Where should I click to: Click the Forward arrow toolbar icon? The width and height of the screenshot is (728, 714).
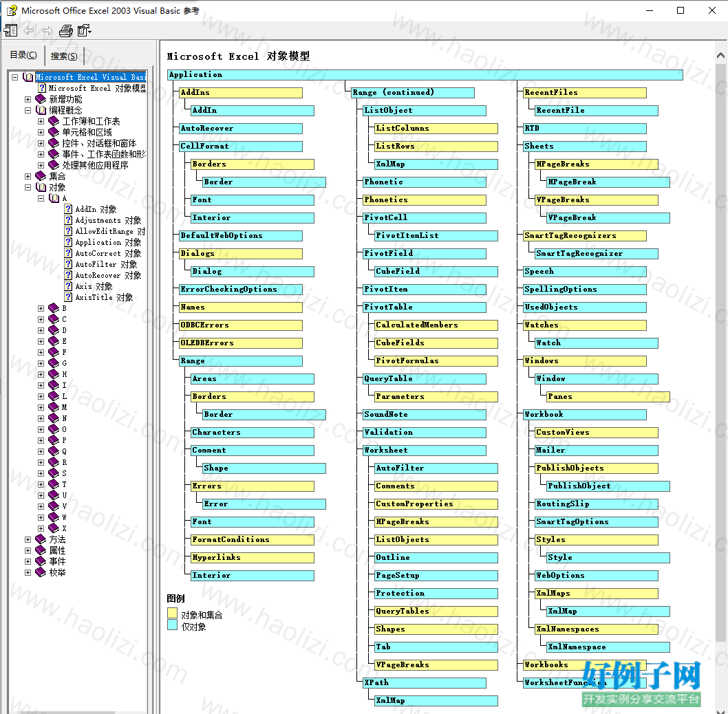point(47,31)
